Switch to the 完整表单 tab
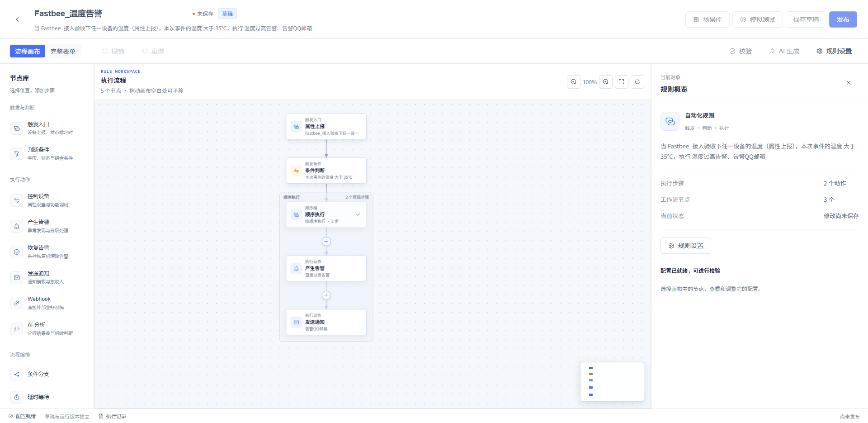Image resolution: width=868 pixels, height=423 pixels. point(63,51)
